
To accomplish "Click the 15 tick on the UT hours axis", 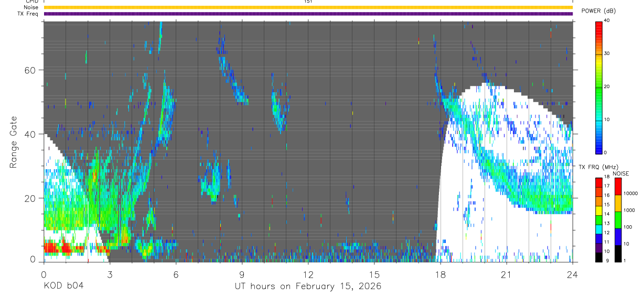I will [374, 274].
